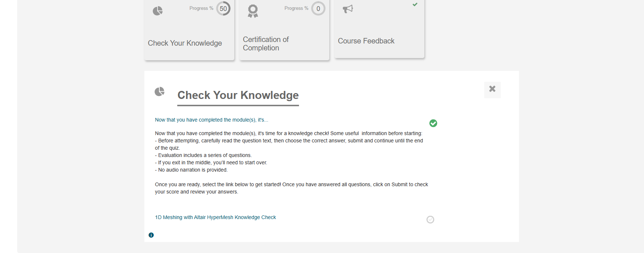Click the Progress % label on Certification card
Image resolution: width=644 pixels, height=253 pixels.
pos(296,8)
